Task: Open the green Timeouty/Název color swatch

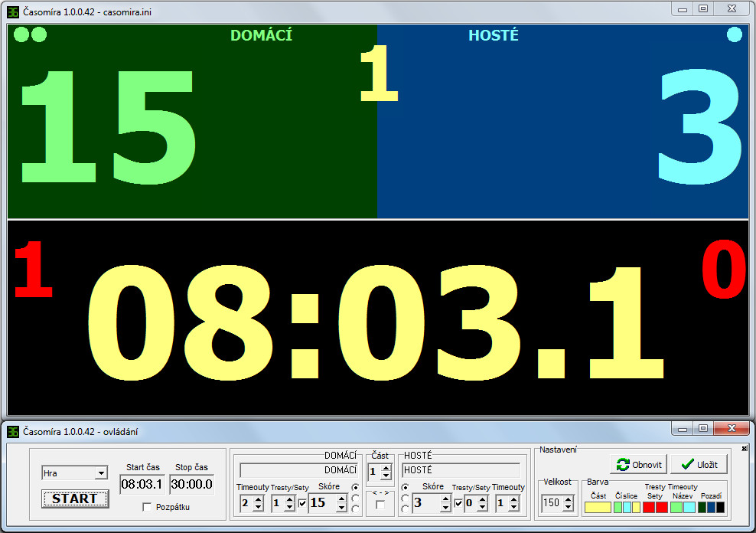Action: coord(676,508)
